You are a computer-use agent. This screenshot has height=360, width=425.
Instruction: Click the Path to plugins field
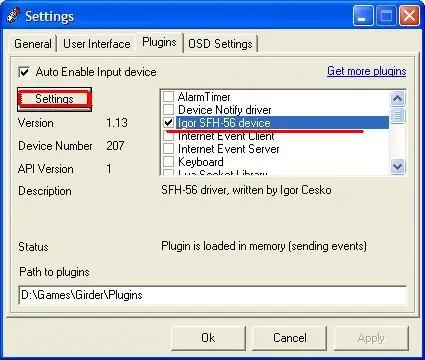tap(213, 295)
